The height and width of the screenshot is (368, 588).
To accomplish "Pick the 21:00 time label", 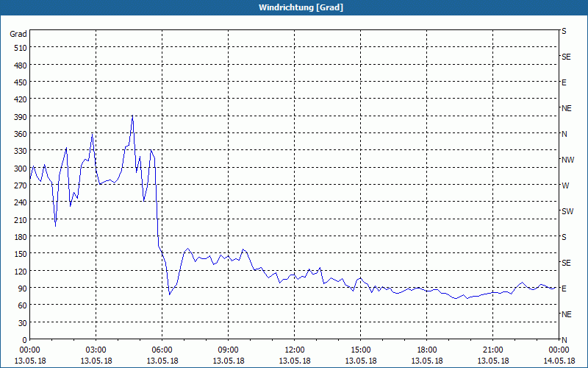I will point(492,350).
